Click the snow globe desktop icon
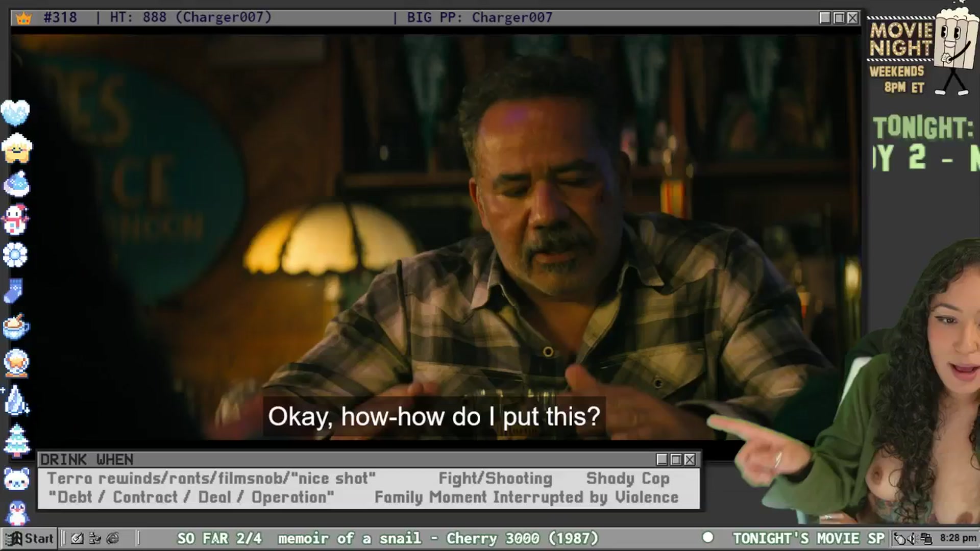 [x=17, y=363]
